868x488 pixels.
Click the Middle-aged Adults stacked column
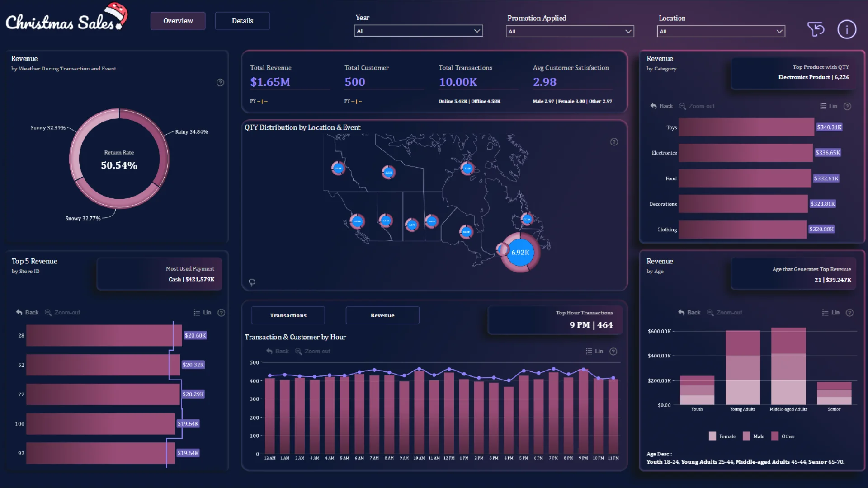[788, 366]
